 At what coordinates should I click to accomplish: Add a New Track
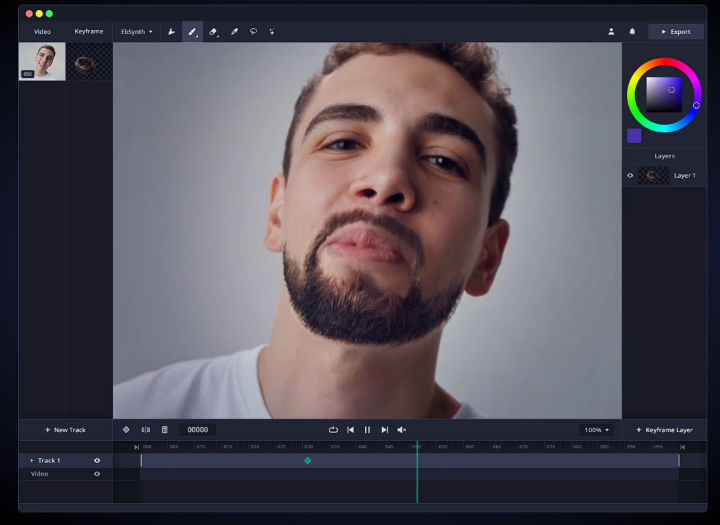(66, 430)
